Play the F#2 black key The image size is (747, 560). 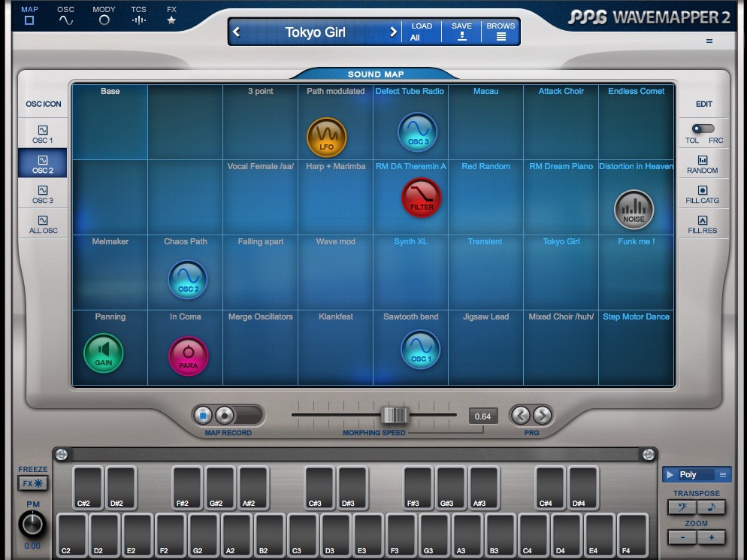click(x=187, y=488)
